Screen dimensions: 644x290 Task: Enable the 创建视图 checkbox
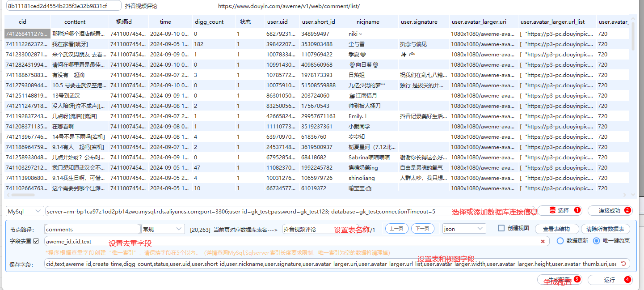coord(501,228)
